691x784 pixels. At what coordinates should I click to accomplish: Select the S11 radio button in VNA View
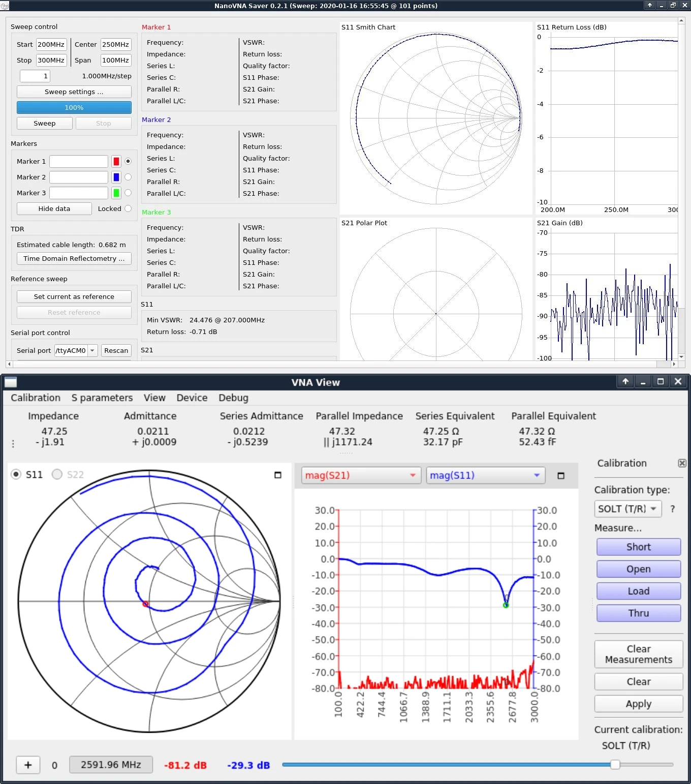pos(16,474)
